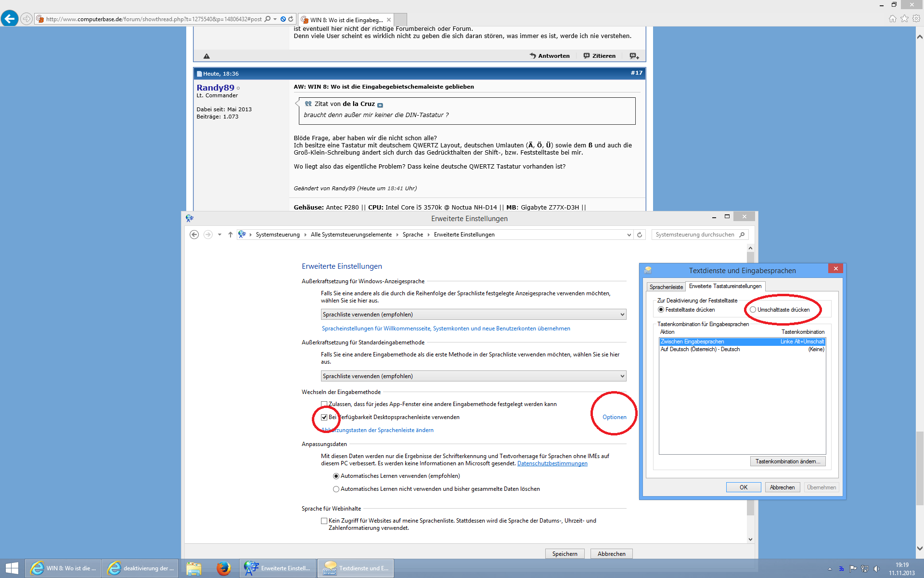Select the Umschalttaste drücken radio button
The height and width of the screenshot is (578, 924).
[753, 310]
